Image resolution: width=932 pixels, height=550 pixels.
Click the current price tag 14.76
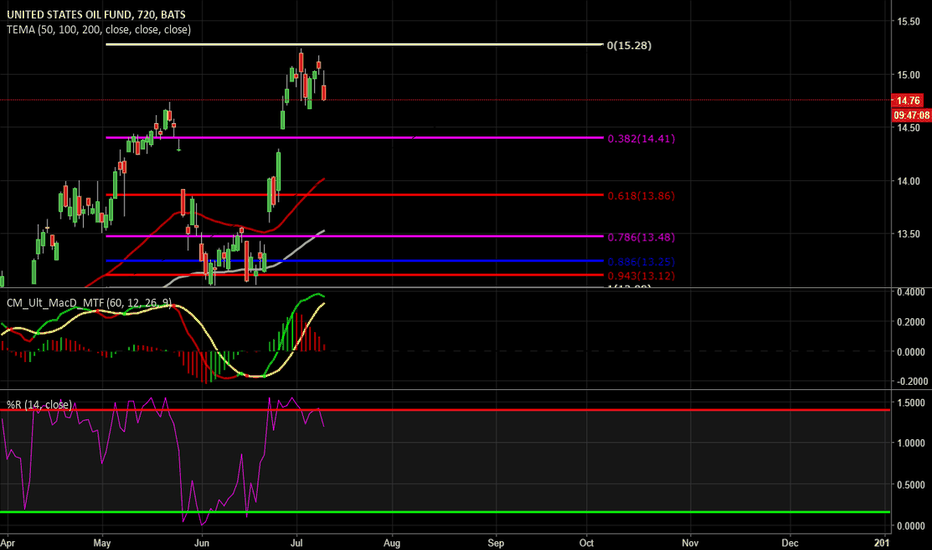coord(909,100)
